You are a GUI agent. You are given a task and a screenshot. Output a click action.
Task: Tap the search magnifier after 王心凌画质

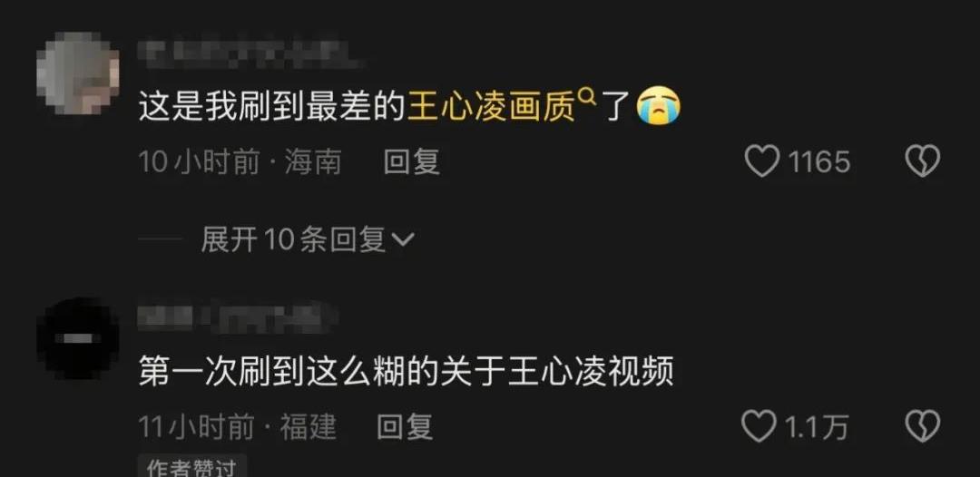click(586, 97)
